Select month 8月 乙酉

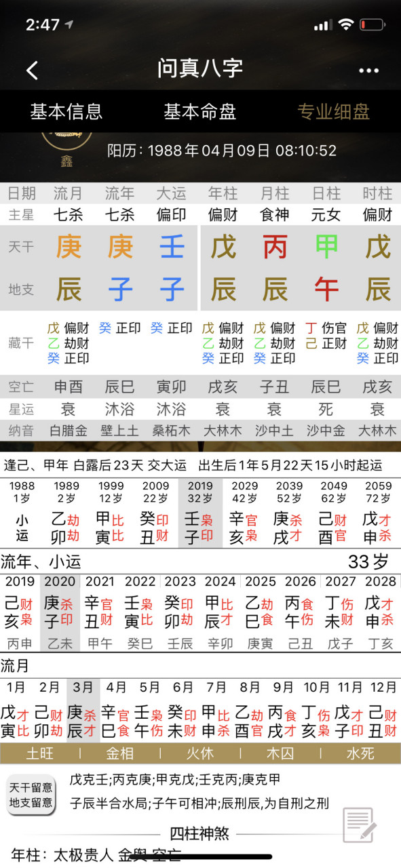[x=250, y=710]
